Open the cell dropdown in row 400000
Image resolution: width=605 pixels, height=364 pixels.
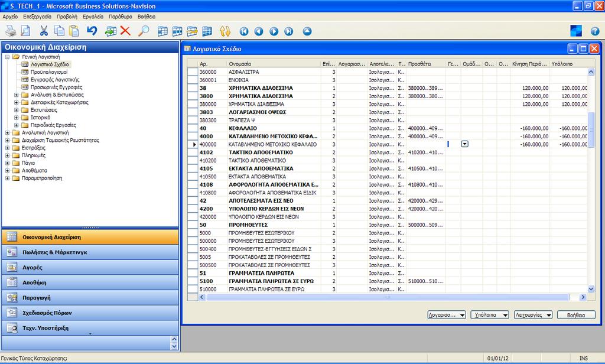click(x=464, y=144)
